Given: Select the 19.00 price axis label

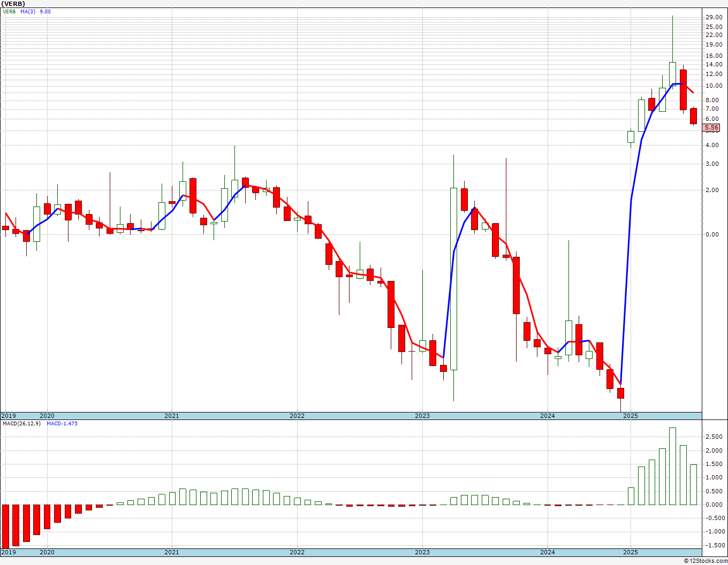Looking at the screenshot, I should coord(714,44).
